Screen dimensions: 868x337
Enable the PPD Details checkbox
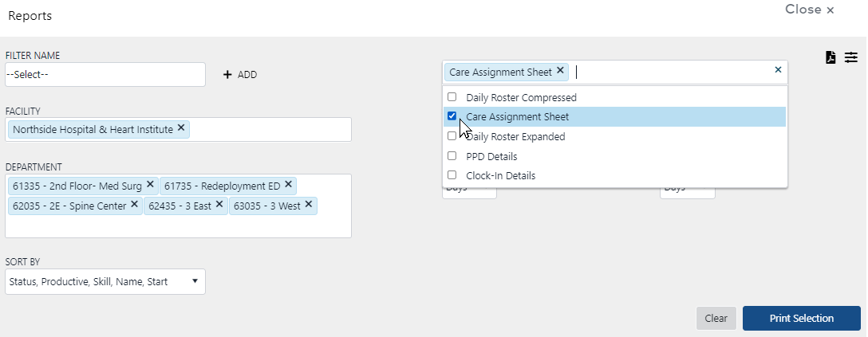point(452,156)
